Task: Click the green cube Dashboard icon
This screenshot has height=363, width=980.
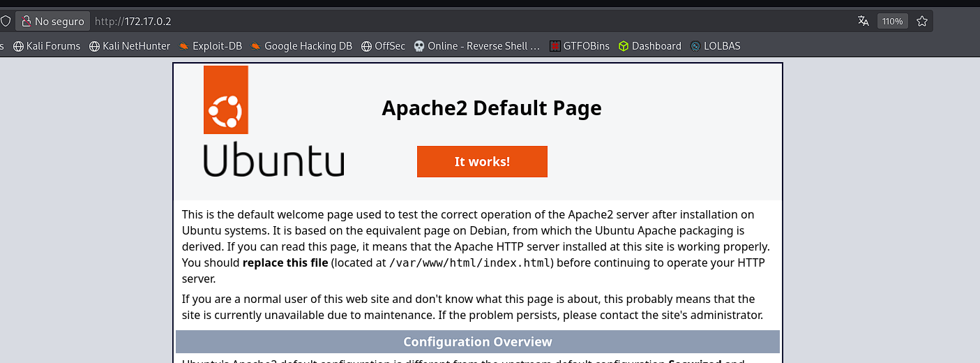Action: point(624,46)
